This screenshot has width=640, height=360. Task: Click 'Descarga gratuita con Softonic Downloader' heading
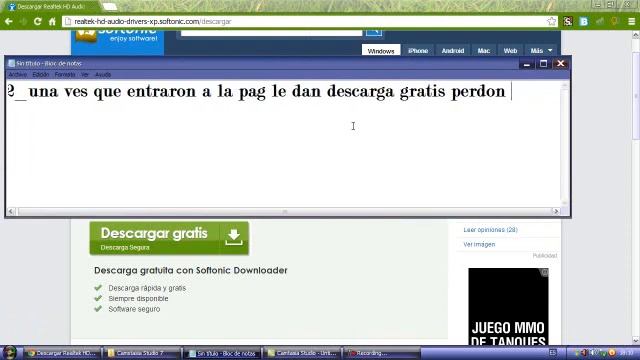191,270
